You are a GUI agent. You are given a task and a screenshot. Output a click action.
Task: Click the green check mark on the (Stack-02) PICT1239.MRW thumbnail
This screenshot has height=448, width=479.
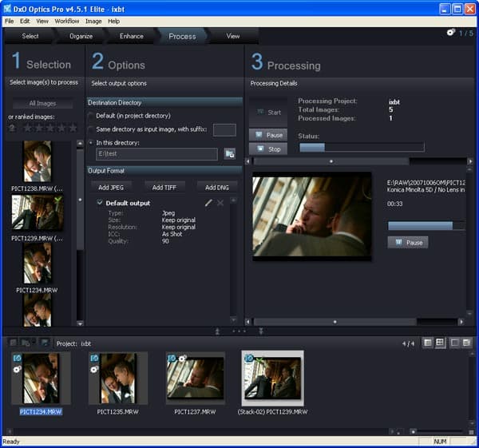point(259,359)
